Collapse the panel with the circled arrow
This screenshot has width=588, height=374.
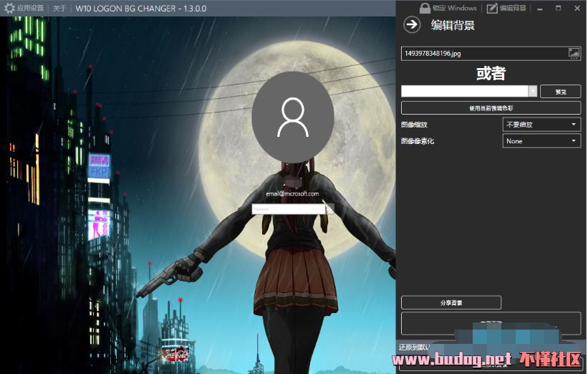click(411, 25)
